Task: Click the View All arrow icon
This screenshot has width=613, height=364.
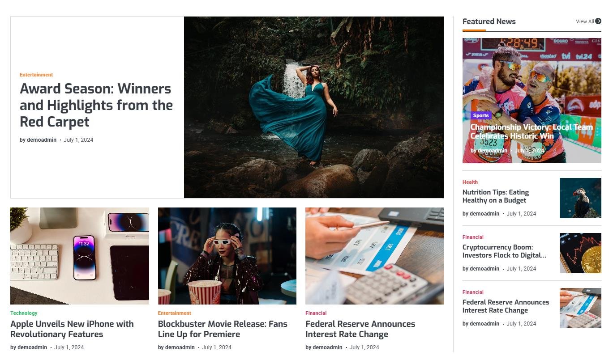Action: [x=598, y=21]
